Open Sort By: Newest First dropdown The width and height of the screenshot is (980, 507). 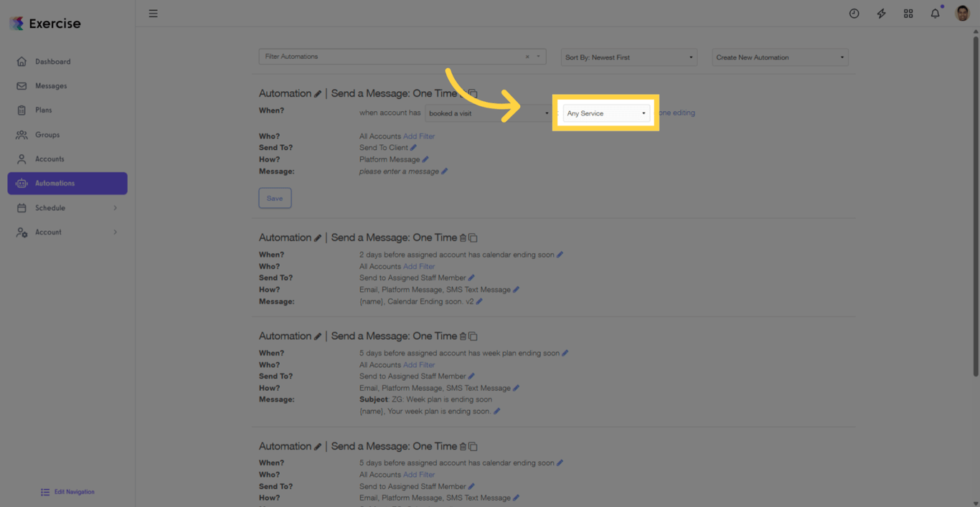click(x=628, y=57)
